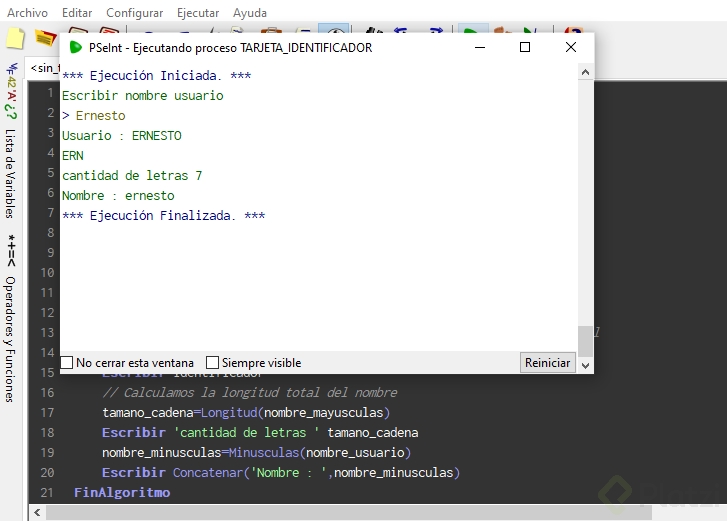
Task: Click the editor horizontal scrollbar thumb
Action: tap(349, 513)
